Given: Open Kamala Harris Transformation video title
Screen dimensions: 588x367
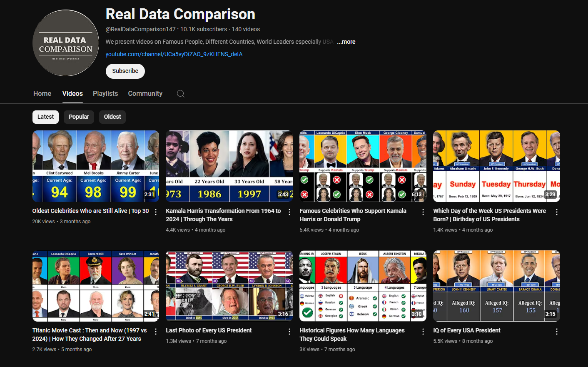Looking at the screenshot, I should pyautogui.click(x=223, y=215).
